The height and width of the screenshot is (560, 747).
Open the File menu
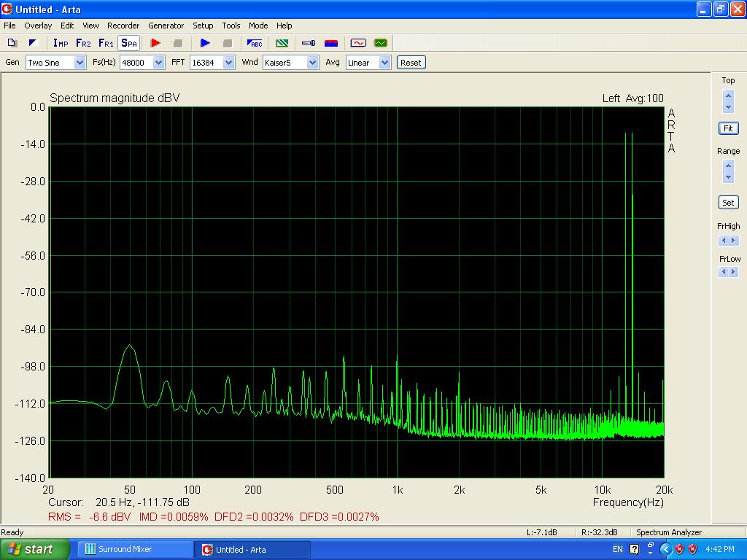(9, 26)
